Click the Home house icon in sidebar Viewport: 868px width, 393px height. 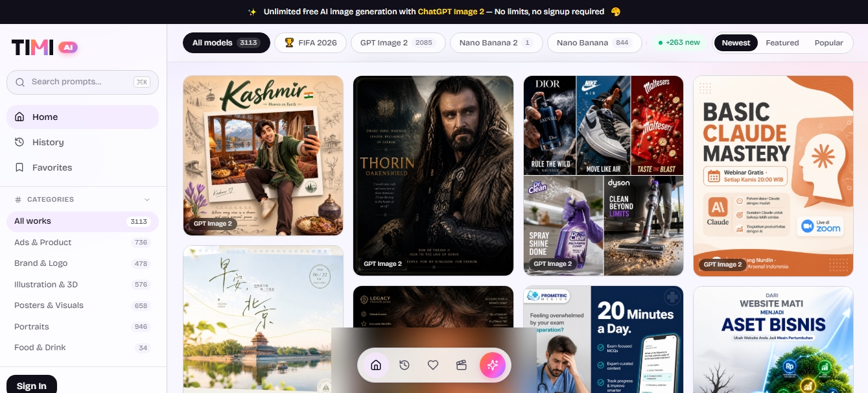19,117
